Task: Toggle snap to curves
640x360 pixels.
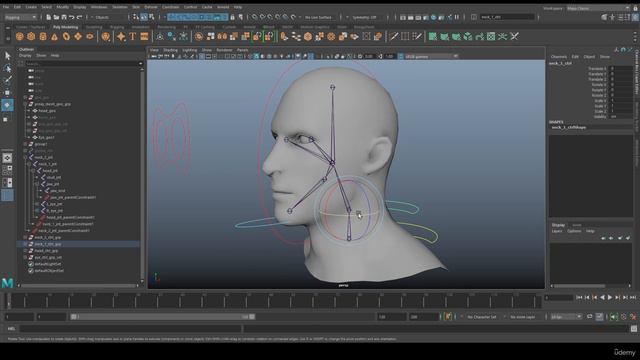Action: (x=262, y=17)
